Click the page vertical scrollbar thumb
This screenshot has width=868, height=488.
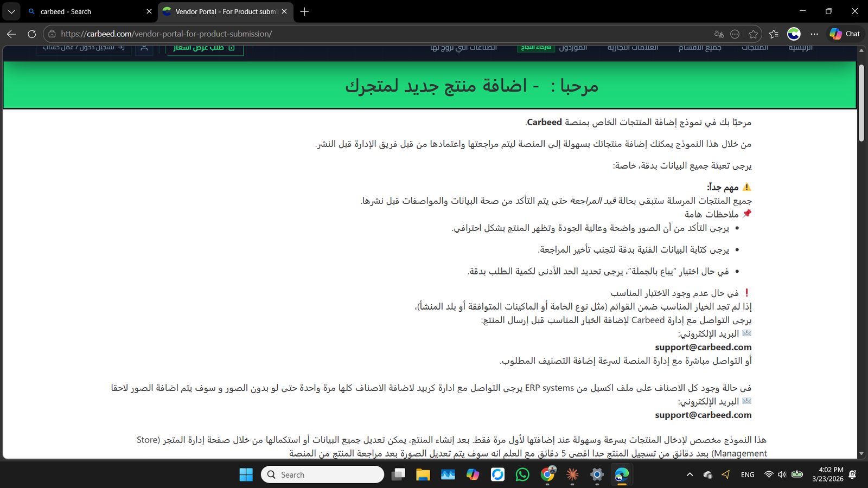[x=861, y=103]
